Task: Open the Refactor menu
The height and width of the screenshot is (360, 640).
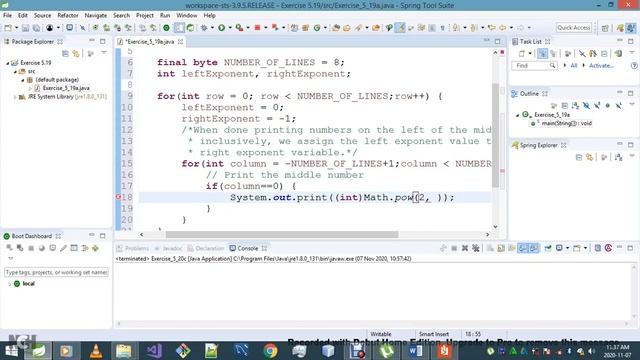Action: coord(68,16)
